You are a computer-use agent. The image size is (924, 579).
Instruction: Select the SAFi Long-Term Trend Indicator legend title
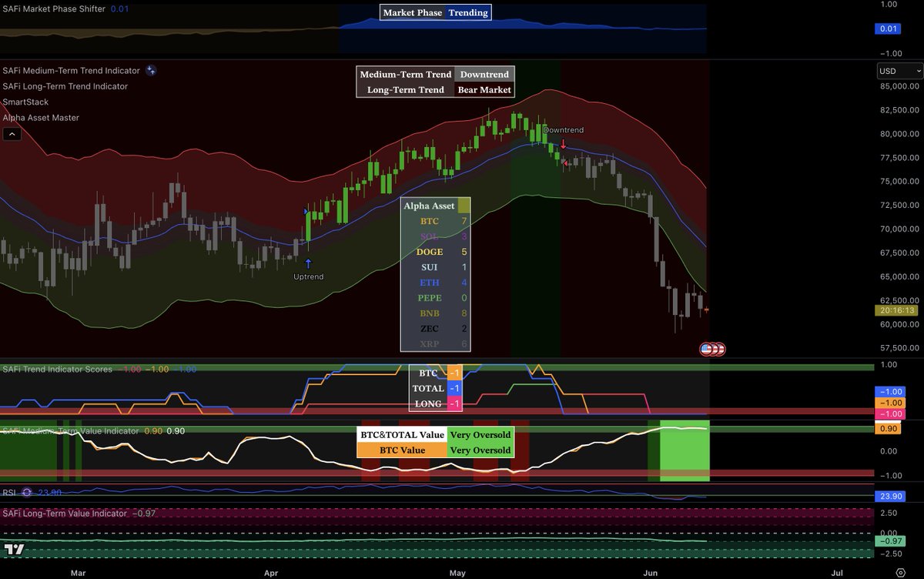click(x=65, y=86)
